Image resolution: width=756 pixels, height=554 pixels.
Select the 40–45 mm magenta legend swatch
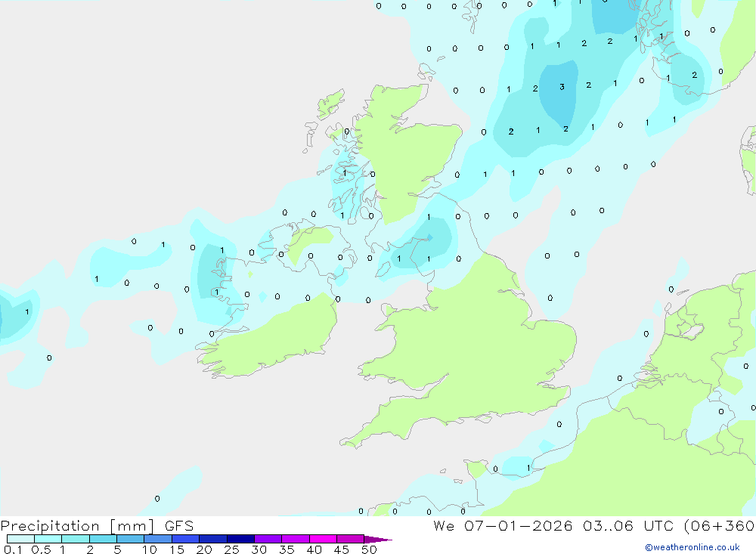323,539
